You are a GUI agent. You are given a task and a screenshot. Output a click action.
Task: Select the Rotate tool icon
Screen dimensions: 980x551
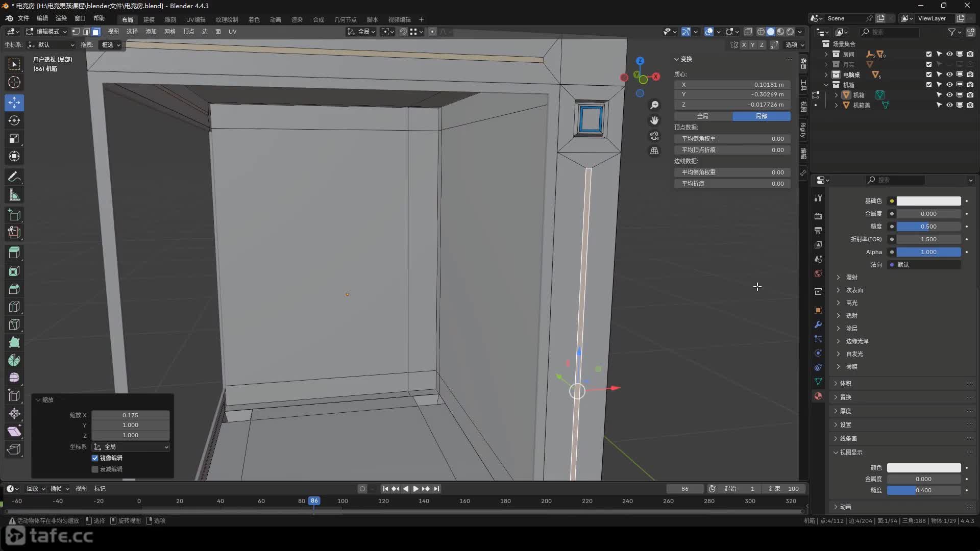[14, 120]
